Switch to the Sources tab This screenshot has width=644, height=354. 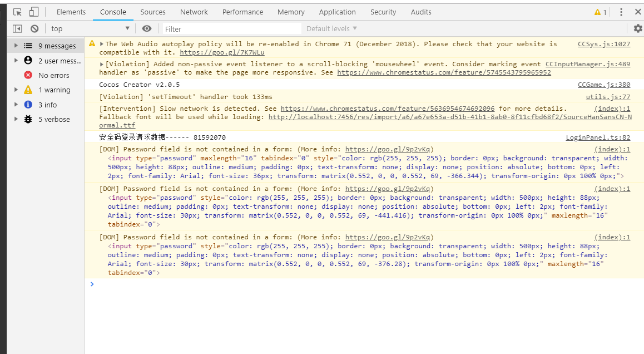tap(153, 12)
